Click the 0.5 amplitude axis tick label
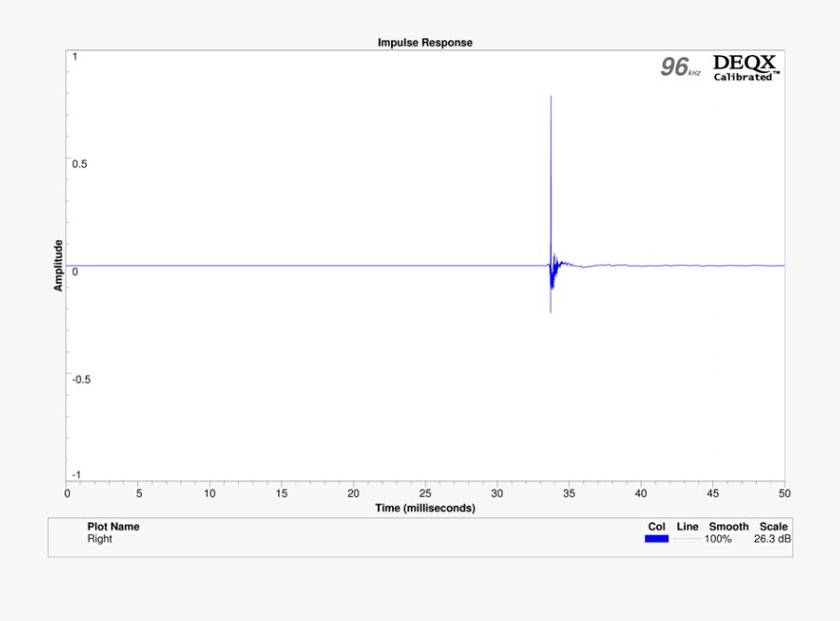This screenshot has height=621, width=840. click(x=80, y=164)
